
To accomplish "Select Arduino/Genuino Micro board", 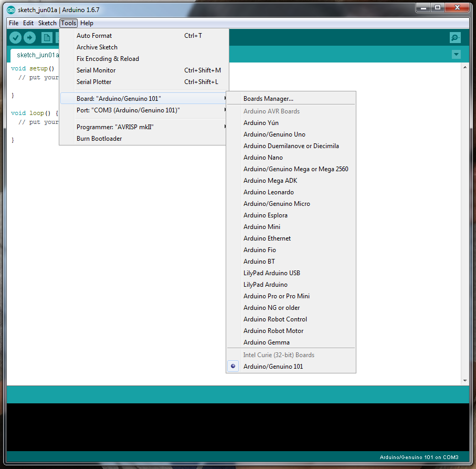I will point(291,204).
